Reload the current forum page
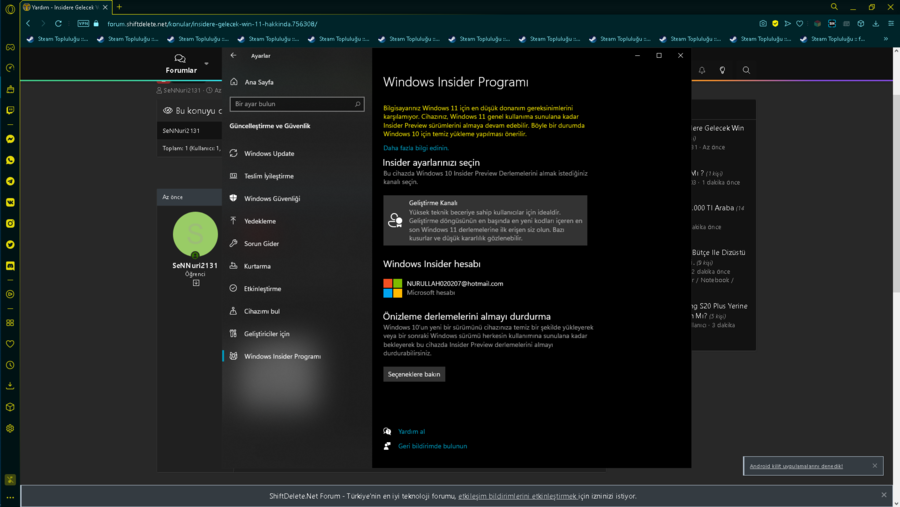Viewport: 900px width, 507px height. (59, 23)
